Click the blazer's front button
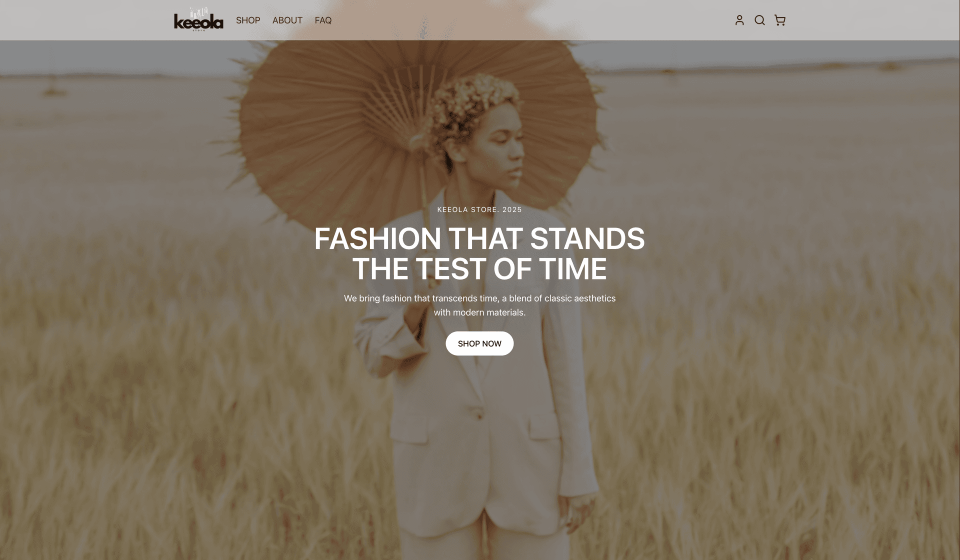The height and width of the screenshot is (560, 960). tap(478, 414)
